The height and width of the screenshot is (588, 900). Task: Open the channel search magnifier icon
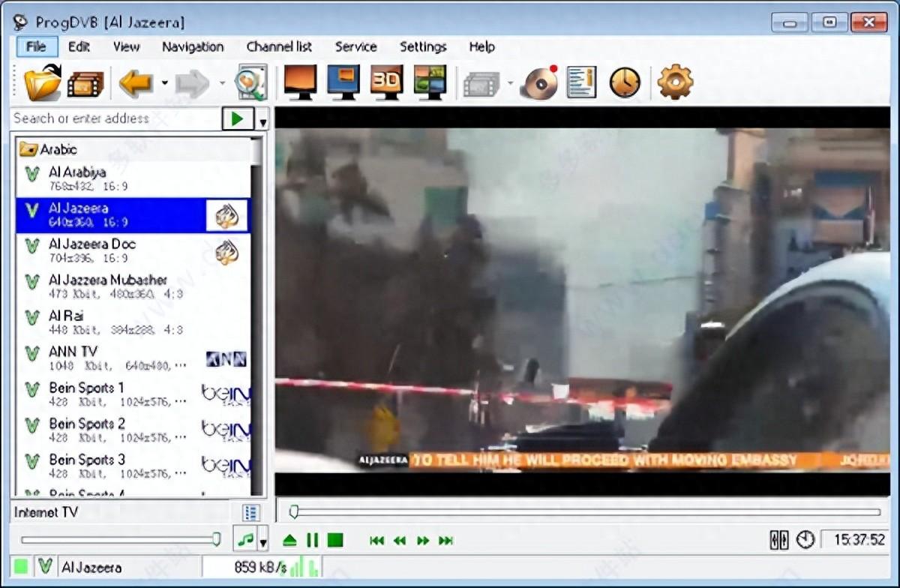(250, 82)
